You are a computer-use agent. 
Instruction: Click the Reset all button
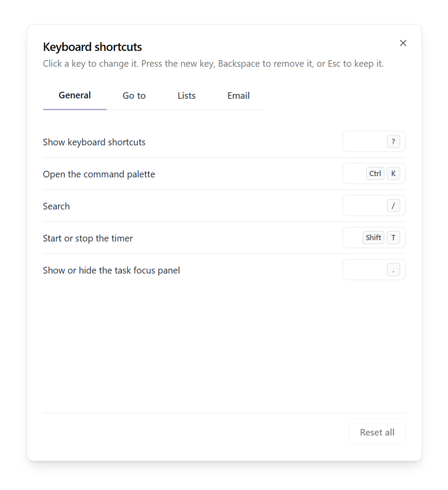377,432
